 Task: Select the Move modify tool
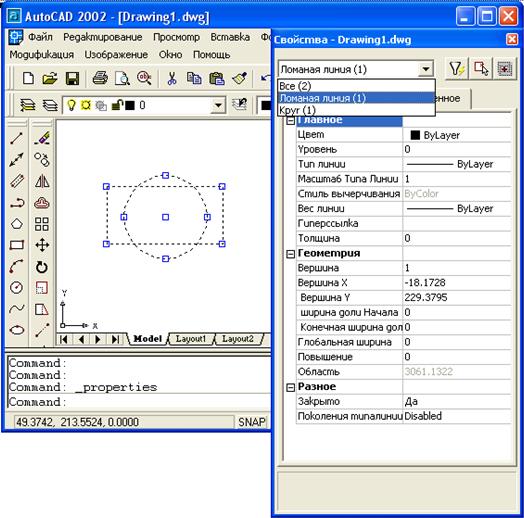42,245
